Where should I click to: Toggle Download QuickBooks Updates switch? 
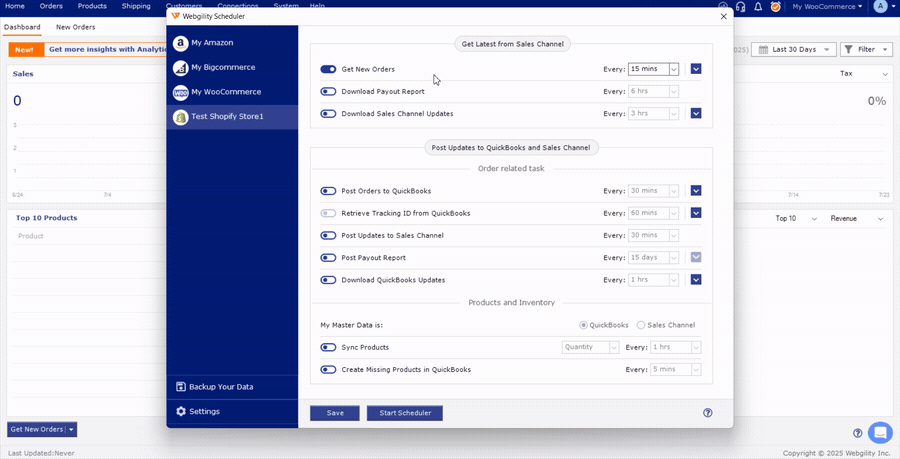(328, 280)
